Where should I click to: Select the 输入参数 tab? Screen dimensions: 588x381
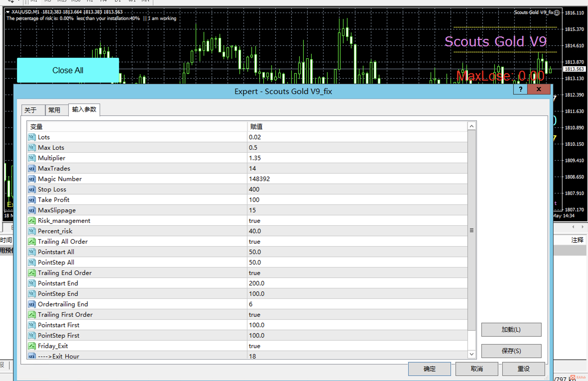click(x=84, y=110)
